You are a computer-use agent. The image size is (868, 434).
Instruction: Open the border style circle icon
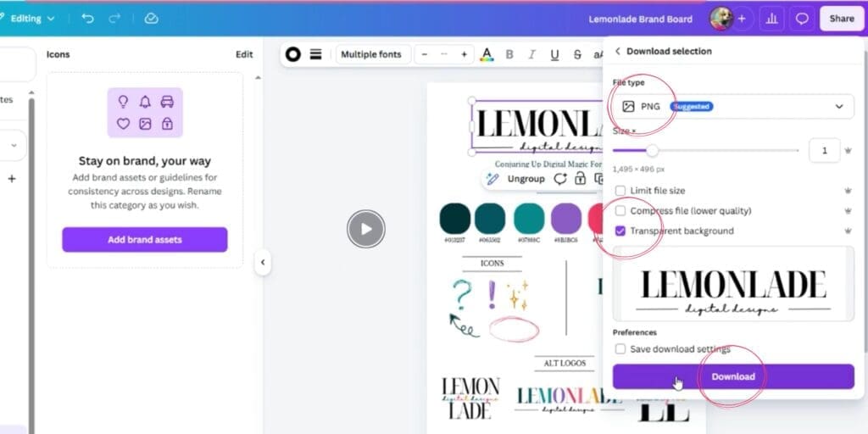292,54
